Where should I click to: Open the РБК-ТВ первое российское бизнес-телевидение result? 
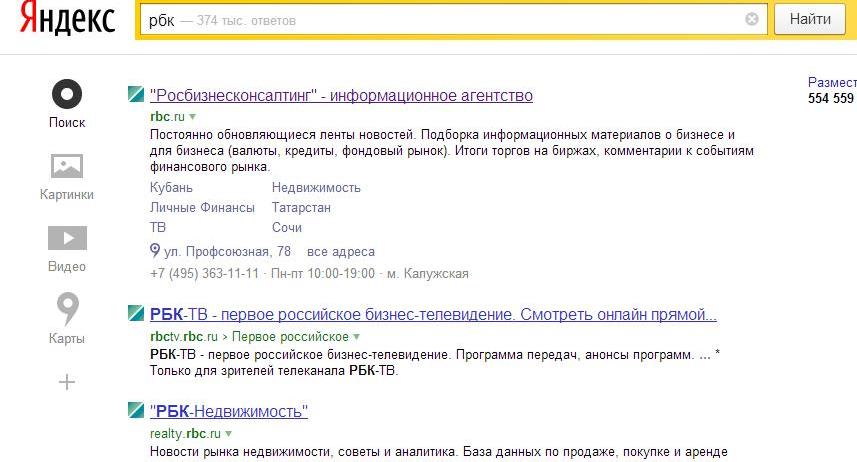pyautogui.click(x=433, y=314)
